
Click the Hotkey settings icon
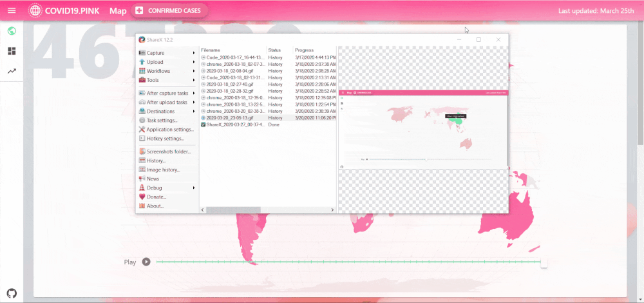[142, 138]
